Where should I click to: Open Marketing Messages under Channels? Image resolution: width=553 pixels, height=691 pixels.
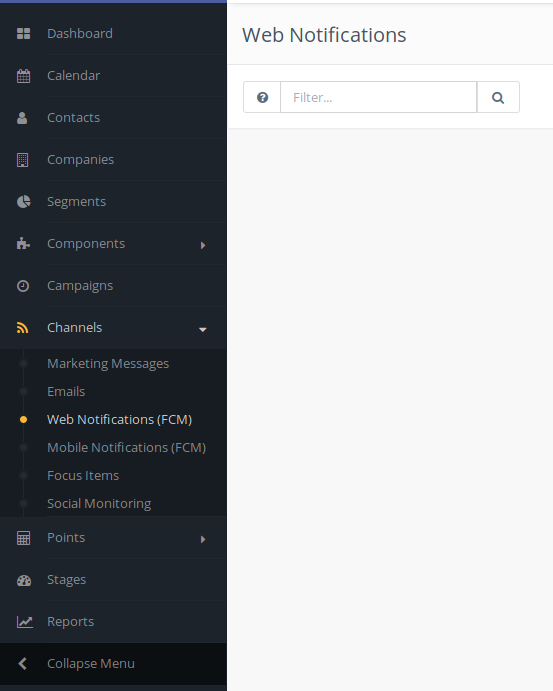coord(108,364)
